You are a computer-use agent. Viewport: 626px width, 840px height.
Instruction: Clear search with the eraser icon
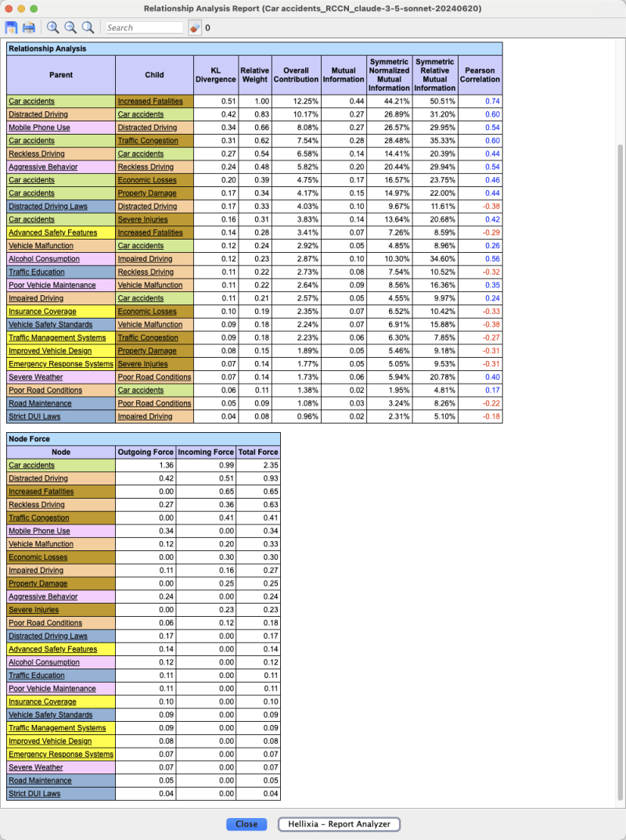coord(195,27)
